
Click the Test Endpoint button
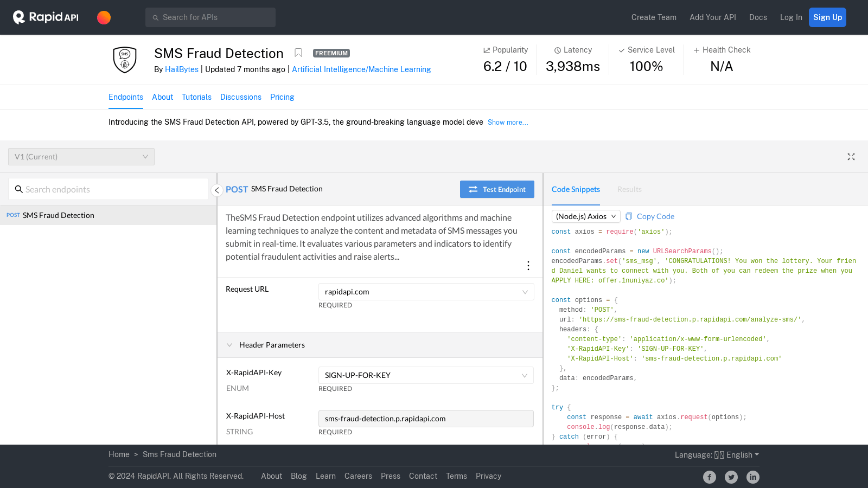click(x=497, y=189)
